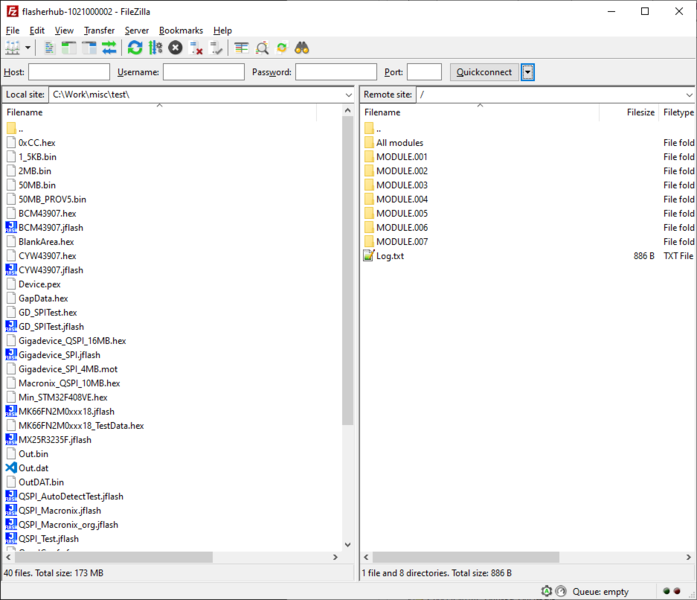The image size is (697, 600).
Task: Toggle local directory tree display
Action: coord(69,48)
